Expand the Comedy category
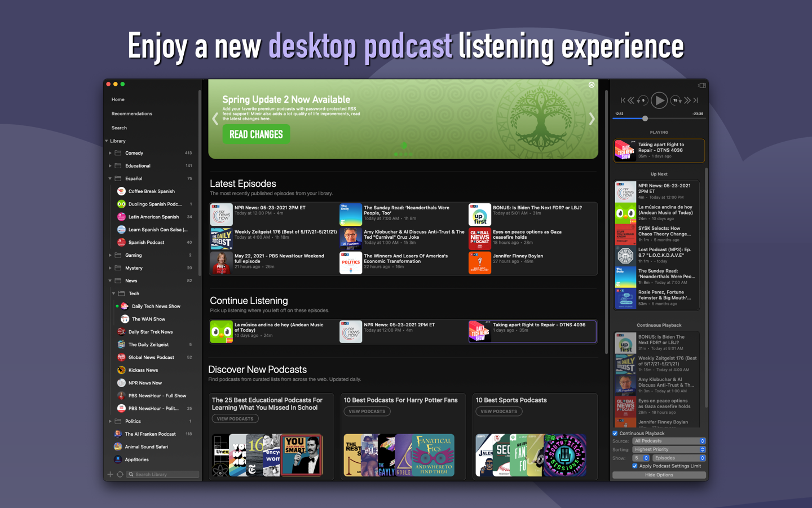The image size is (812, 508). (111, 152)
